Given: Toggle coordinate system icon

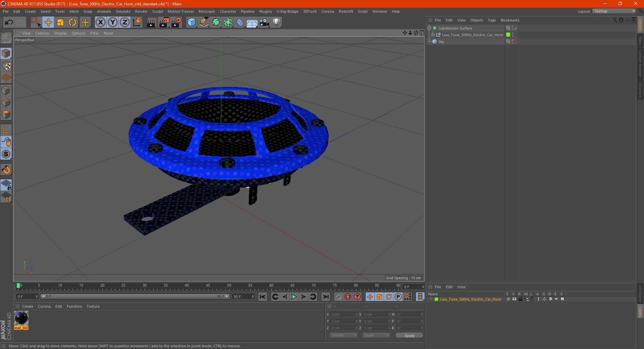Looking at the screenshot, I should pyautogui.click(x=137, y=22).
